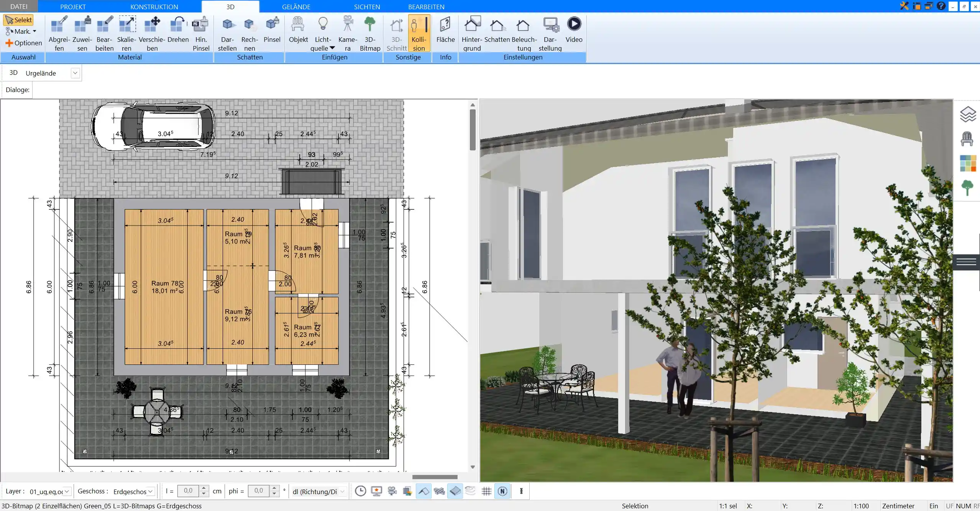Use the Drehen material tool
Image resolution: width=980 pixels, height=511 pixels.
pos(178,30)
